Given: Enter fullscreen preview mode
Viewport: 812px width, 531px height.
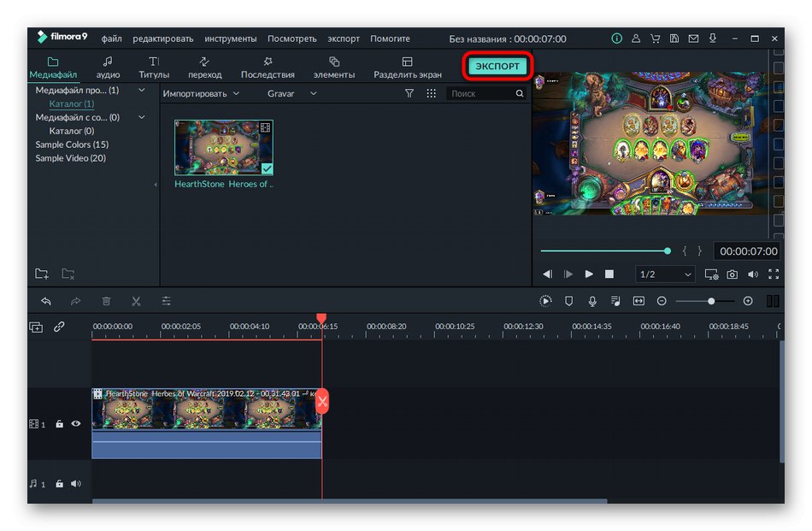Looking at the screenshot, I should (x=774, y=274).
